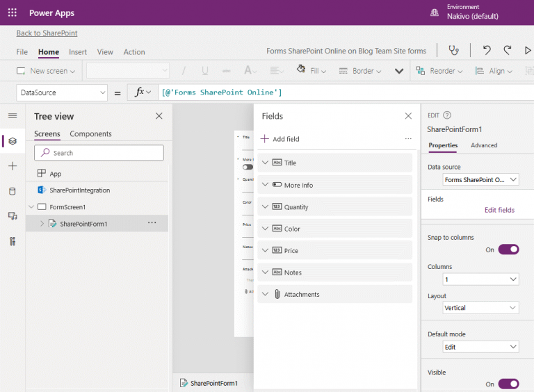
Task: Click the Tree view Search box
Action: (99, 153)
